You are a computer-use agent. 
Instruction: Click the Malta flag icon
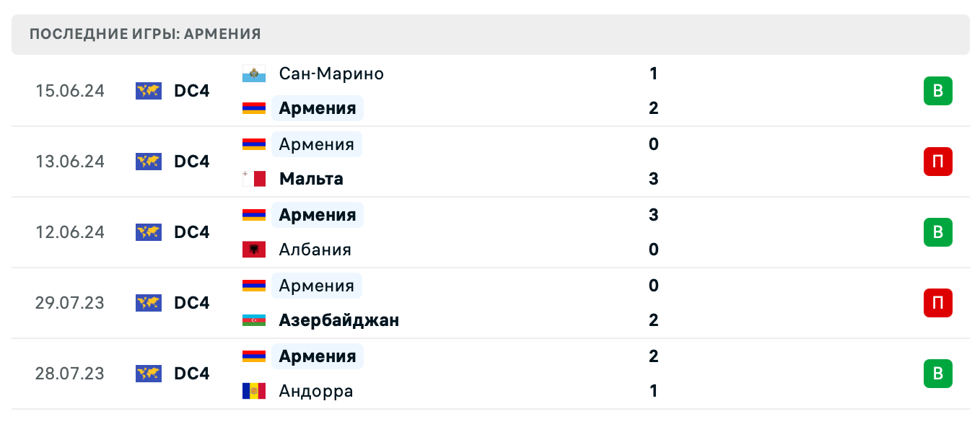(x=254, y=179)
